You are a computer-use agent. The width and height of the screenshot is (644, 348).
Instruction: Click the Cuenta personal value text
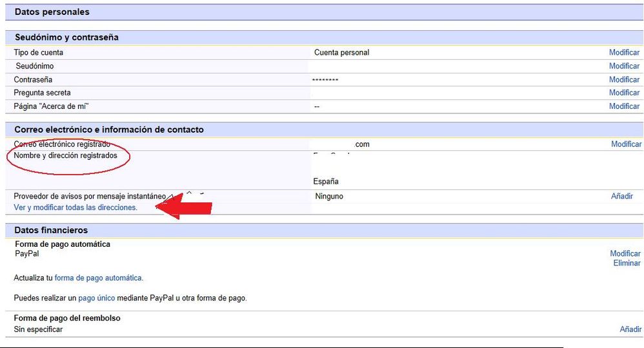pos(341,53)
